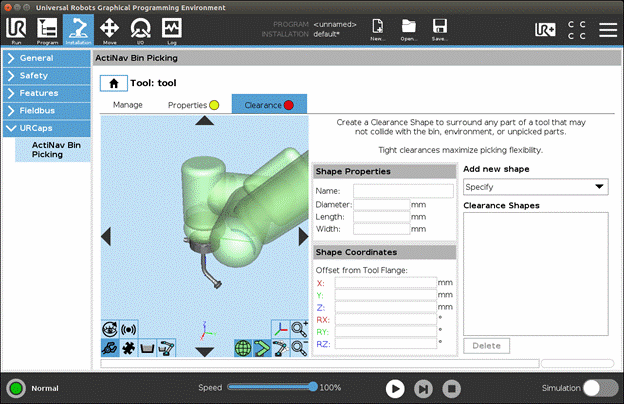Click the X offset input field
This screenshot has height=404, width=624.
386,283
